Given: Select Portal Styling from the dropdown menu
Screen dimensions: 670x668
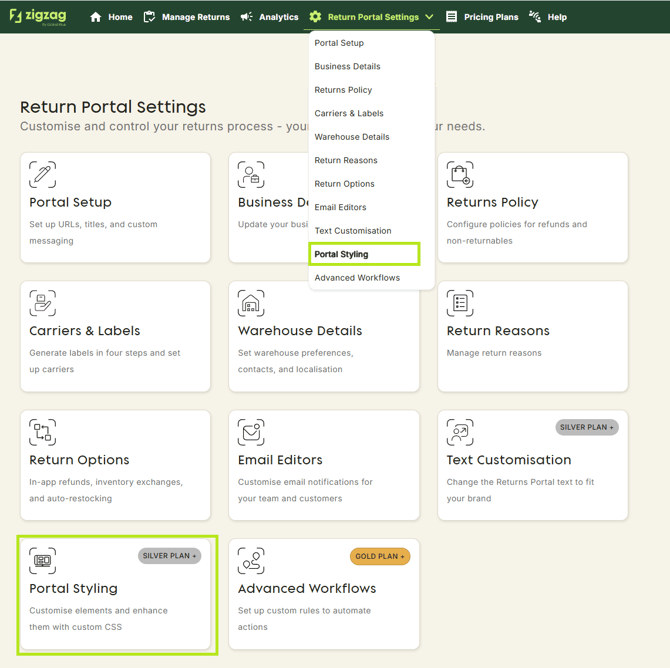Looking at the screenshot, I should coord(341,254).
